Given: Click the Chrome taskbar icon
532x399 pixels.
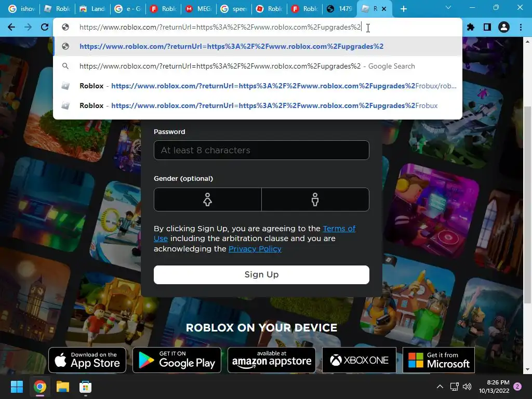Looking at the screenshot, I should (x=39, y=387).
